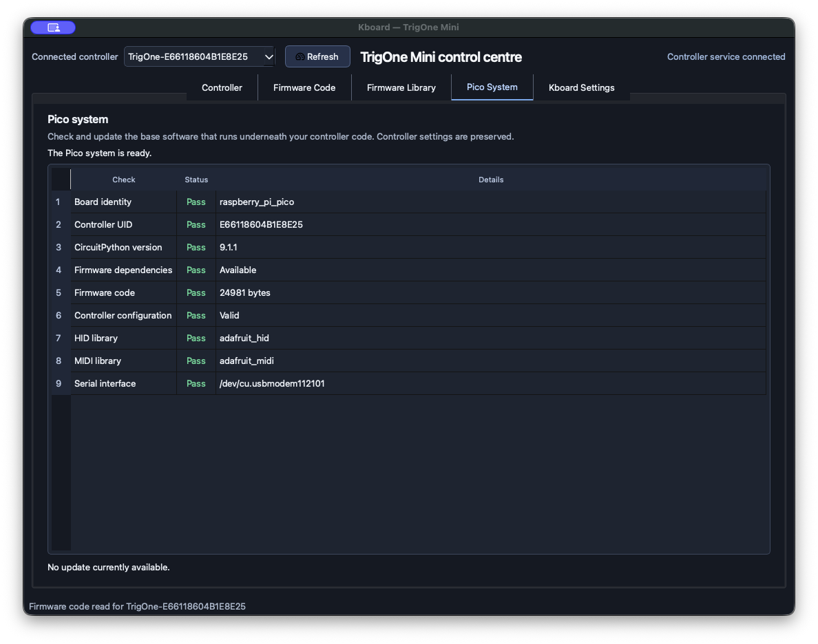Select the CircuitPython version check cell

point(124,247)
